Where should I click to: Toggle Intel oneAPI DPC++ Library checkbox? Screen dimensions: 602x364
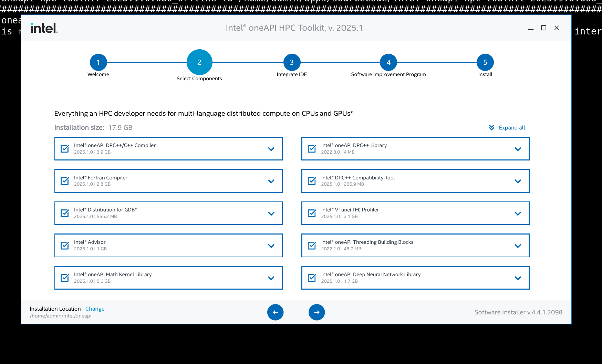[312, 149]
